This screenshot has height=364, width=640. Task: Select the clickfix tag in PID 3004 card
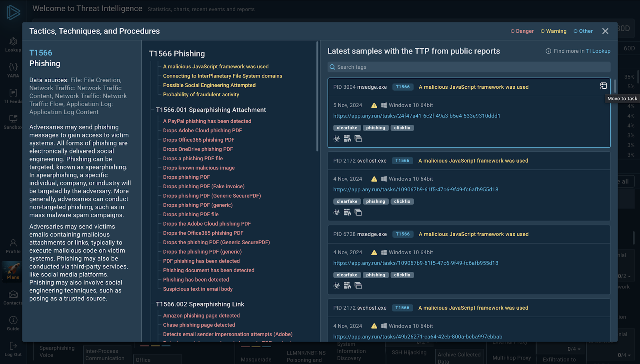coord(402,128)
